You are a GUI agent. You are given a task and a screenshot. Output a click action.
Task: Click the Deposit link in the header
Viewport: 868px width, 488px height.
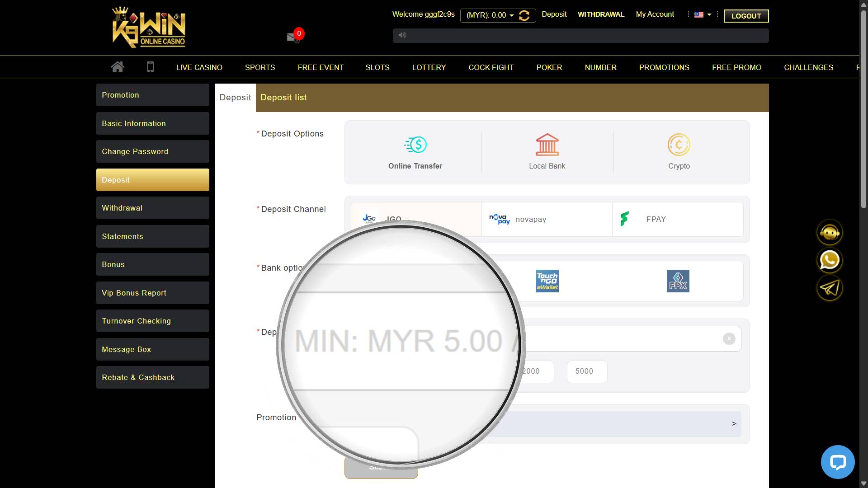554,14
